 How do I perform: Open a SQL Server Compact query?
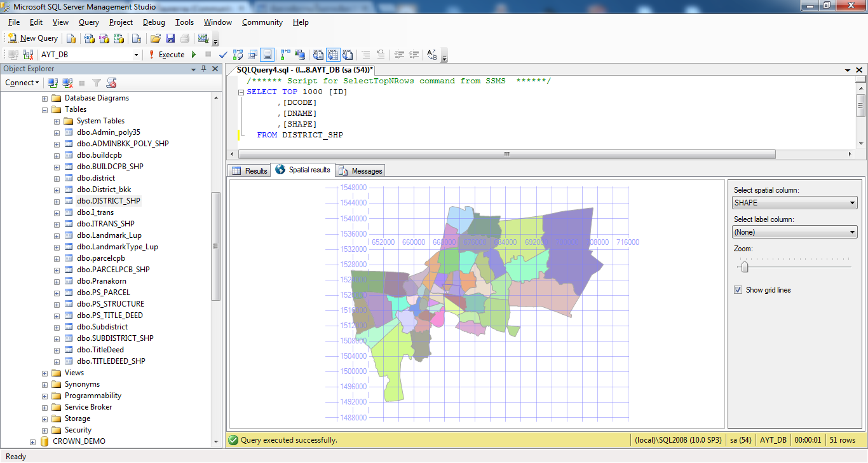point(136,38)
